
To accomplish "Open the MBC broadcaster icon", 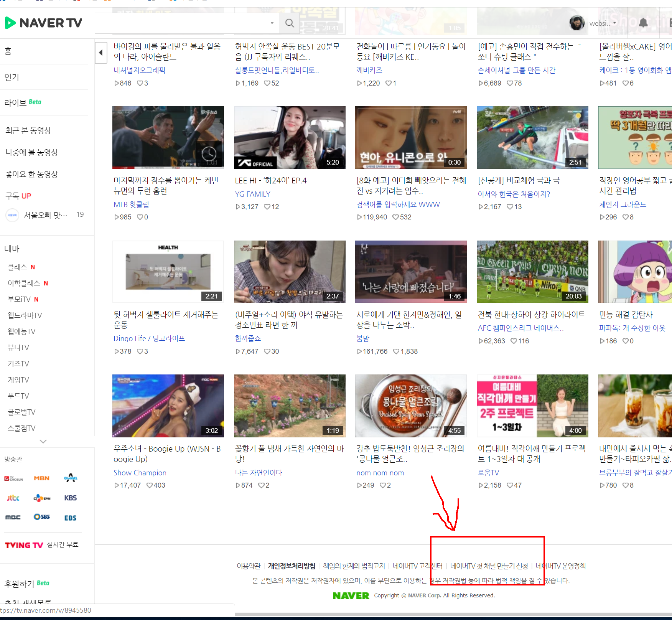I will pos(13,518).
